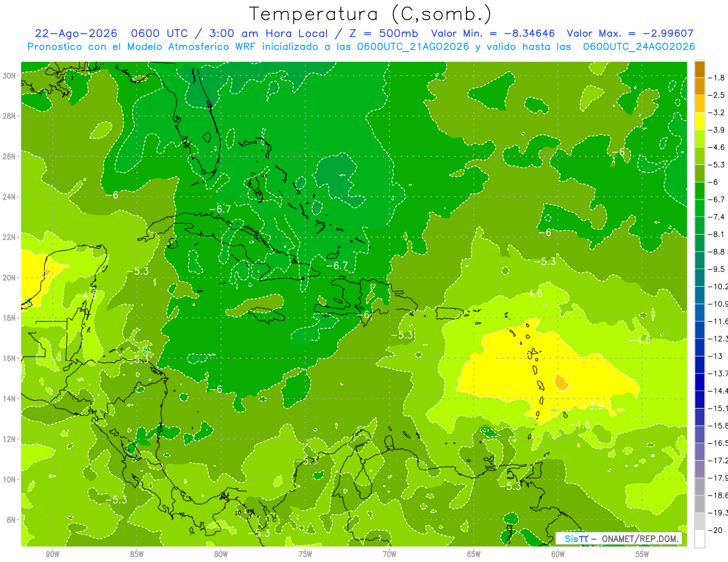The height and width of the screenshot is (562, 728).
Task: Pick the gray swatch between -18.6 and -19.3
Action: click(x=699, y=504)
